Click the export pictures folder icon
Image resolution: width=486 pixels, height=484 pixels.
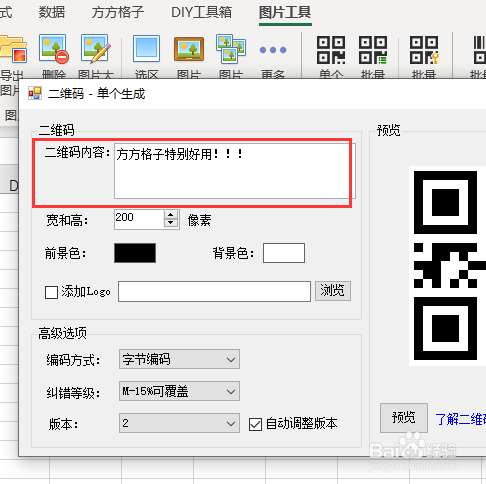point(13,49)
